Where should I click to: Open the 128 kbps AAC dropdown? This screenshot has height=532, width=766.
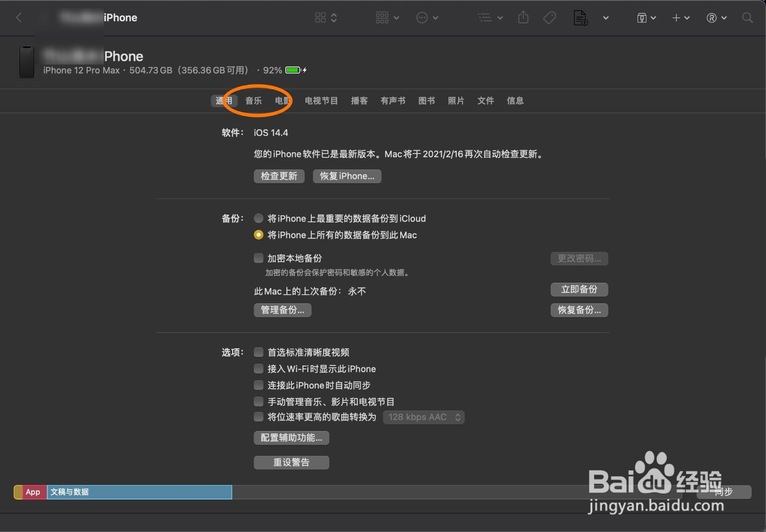[423, 417]
